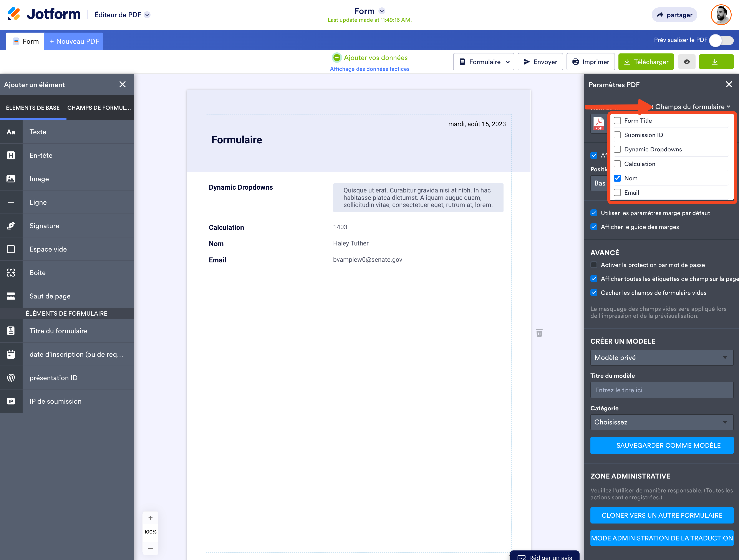Check the Email field checkbox
The image size is (739, 560).
click(617, 192)
